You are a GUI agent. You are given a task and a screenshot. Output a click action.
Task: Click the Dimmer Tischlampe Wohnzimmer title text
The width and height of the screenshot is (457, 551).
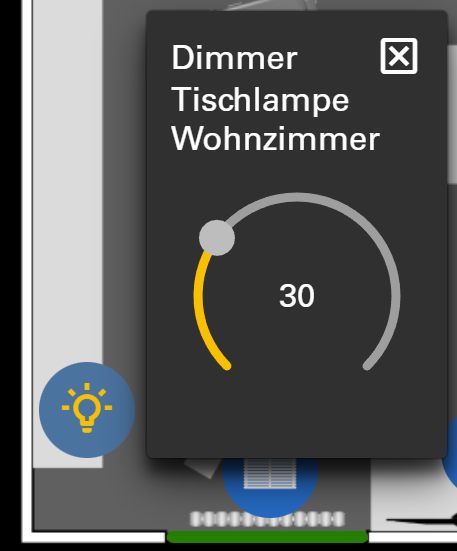click(275, 98)
